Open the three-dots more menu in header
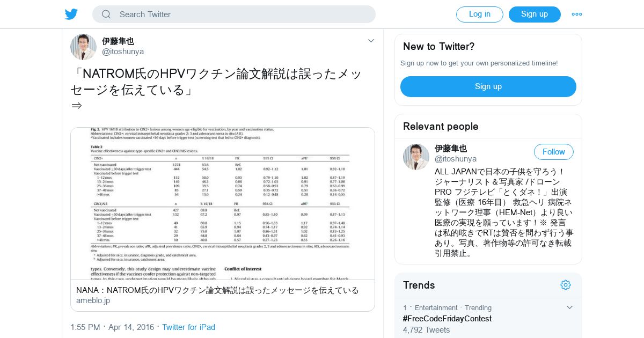 [577, 14]
